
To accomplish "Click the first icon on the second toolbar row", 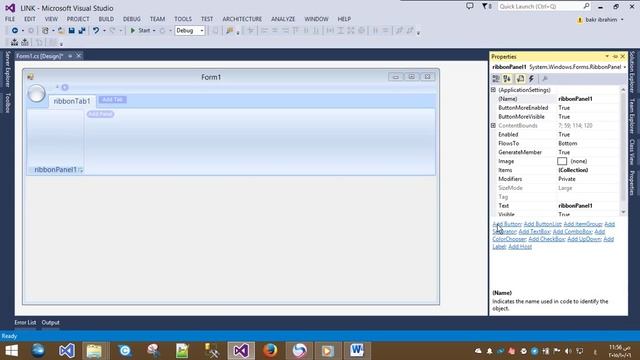I will (15, 42).
